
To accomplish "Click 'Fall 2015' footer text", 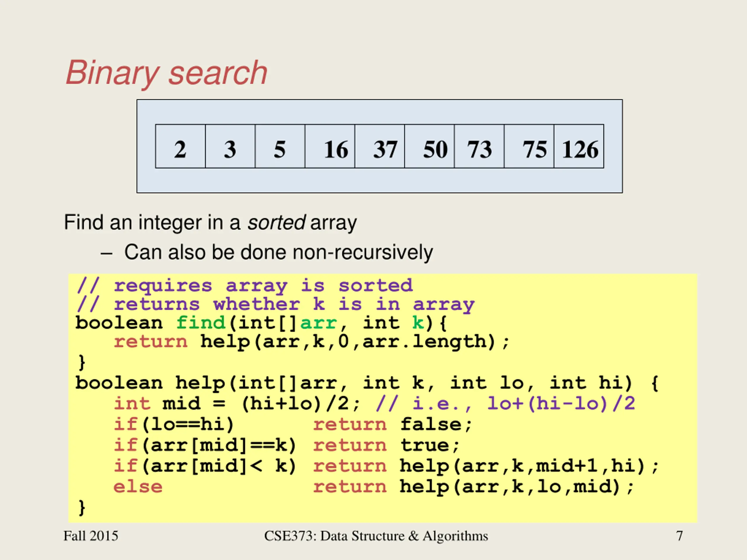I will (x=91, y=536).
